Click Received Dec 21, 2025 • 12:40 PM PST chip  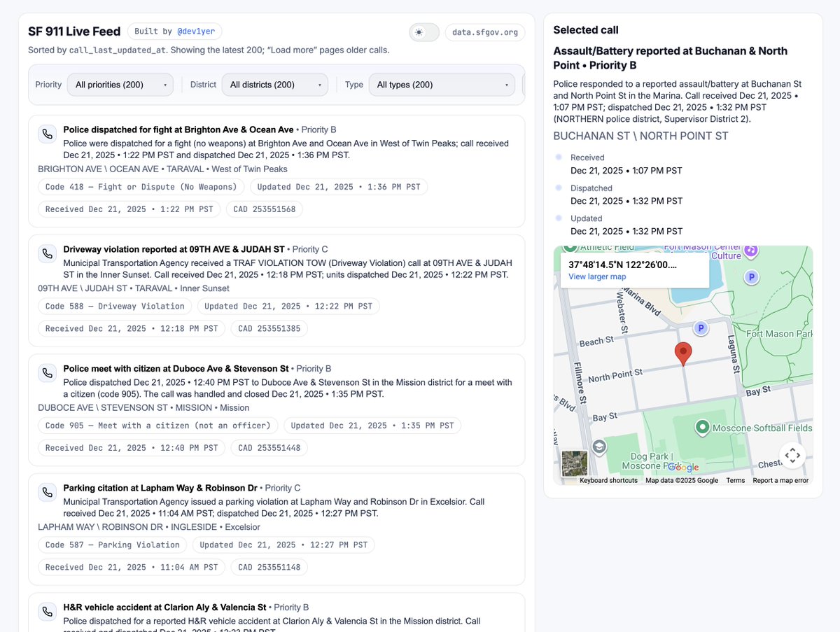tap(132, 448)
